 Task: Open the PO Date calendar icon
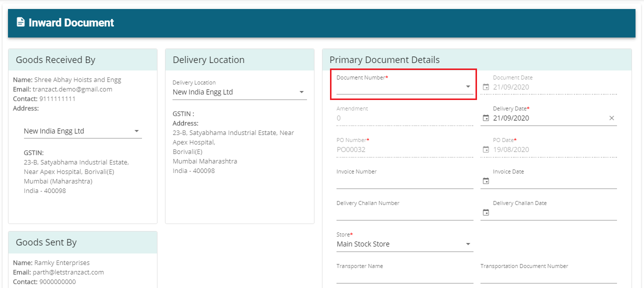click(485, 149)
